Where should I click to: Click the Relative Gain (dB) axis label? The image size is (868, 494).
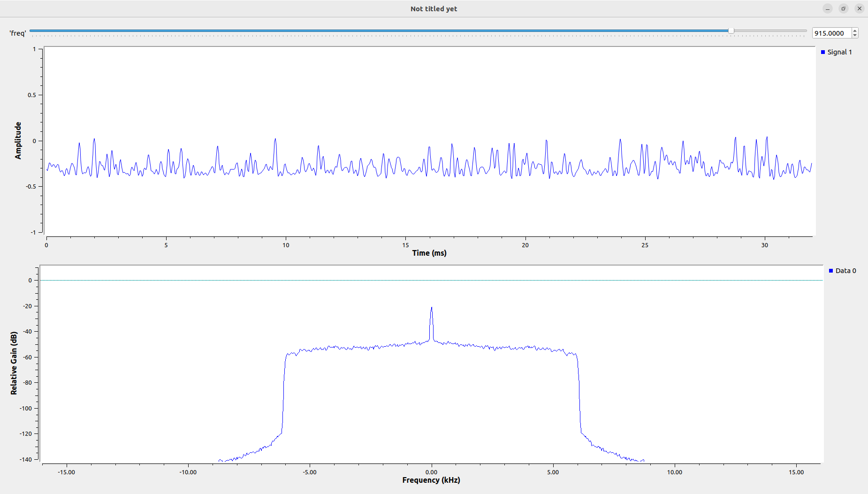pyautogui.click(x=14, y=363)
